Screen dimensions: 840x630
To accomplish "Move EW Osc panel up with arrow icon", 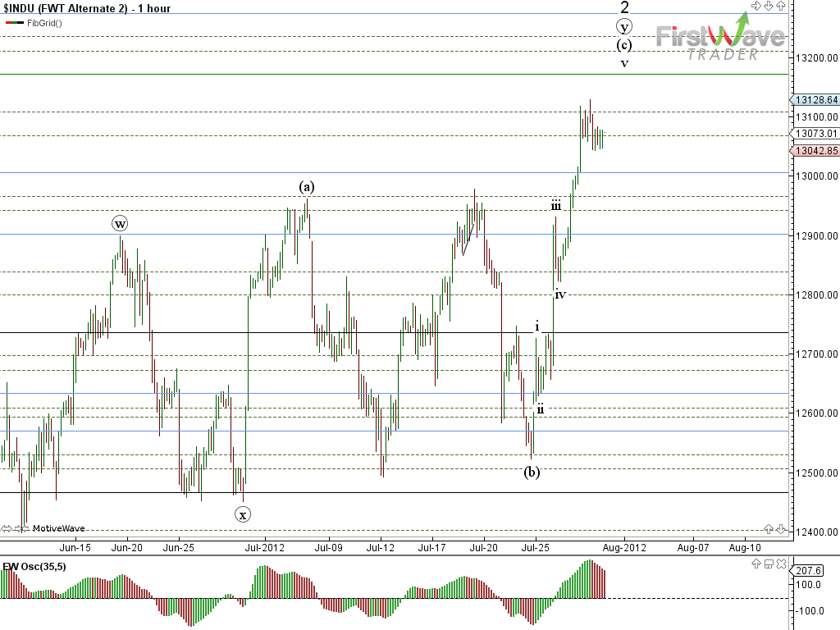I will [x=756, y=564].
